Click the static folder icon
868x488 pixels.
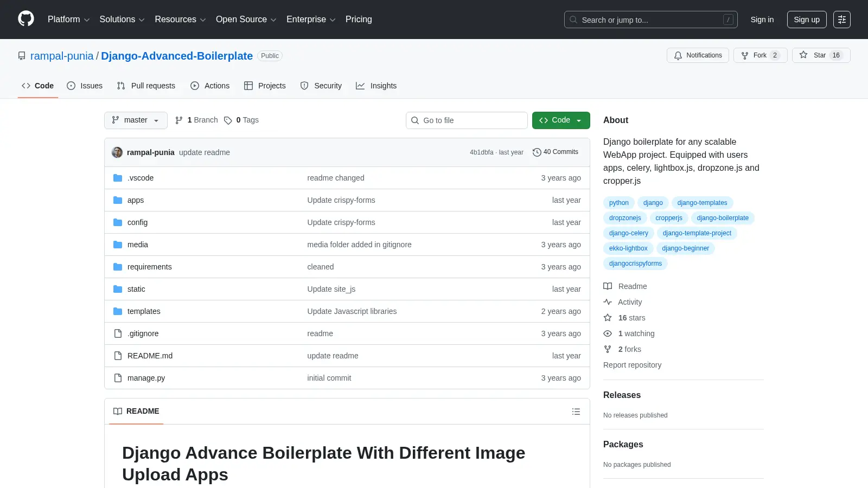click(118, 289)
